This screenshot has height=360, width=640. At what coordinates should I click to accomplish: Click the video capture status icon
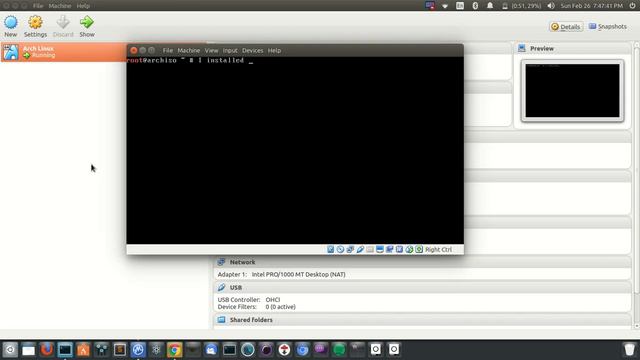[x=389, y=249]
